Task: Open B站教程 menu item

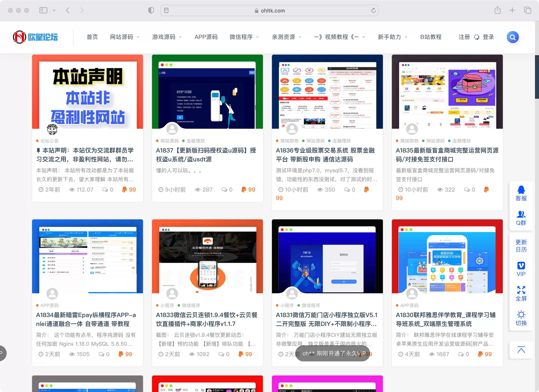Action: pyautogui.click(x=431, y=37)
